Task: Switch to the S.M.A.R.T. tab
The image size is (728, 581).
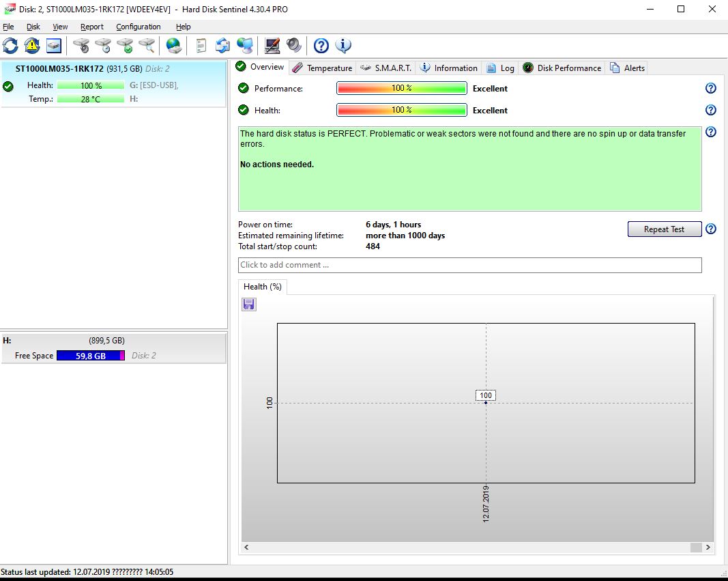Action: coord(386,68)
